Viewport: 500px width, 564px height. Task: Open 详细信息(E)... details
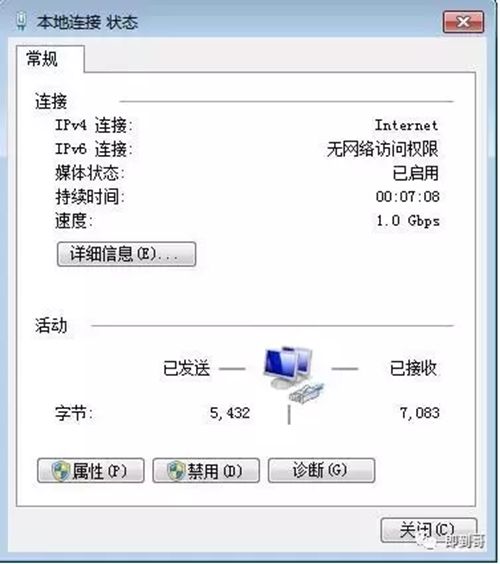point(126,254)
